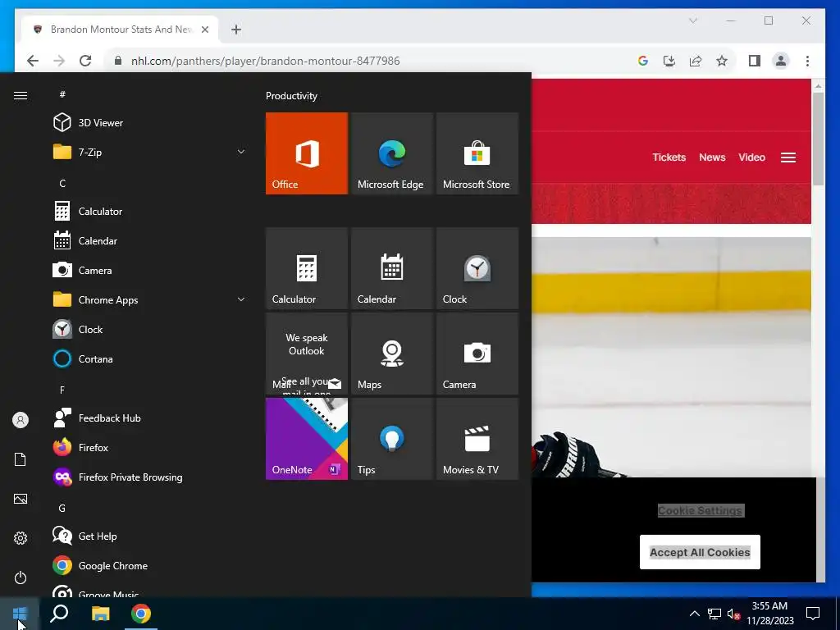The image size is (840, 630).
Task: Click the letter G section header
Action: tap(62, 508)
